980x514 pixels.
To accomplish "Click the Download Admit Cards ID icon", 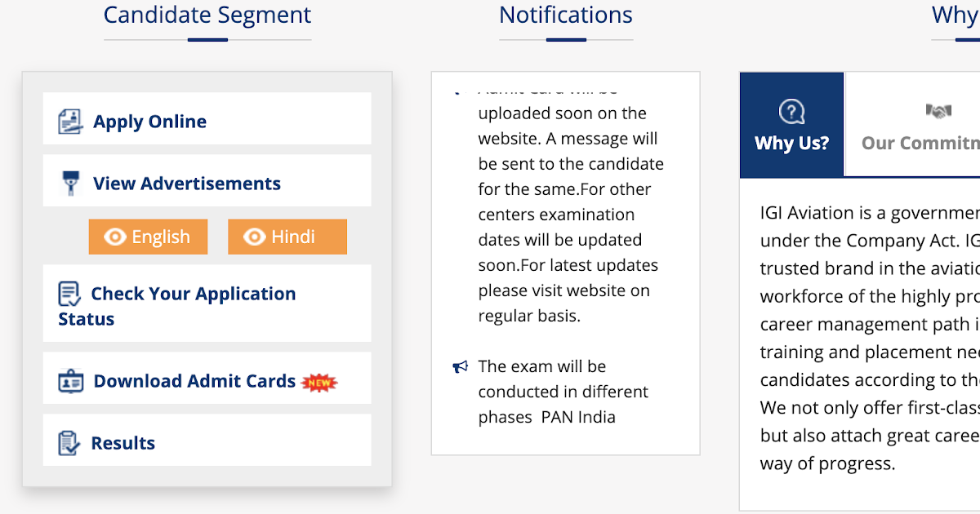I will point(71,381).
